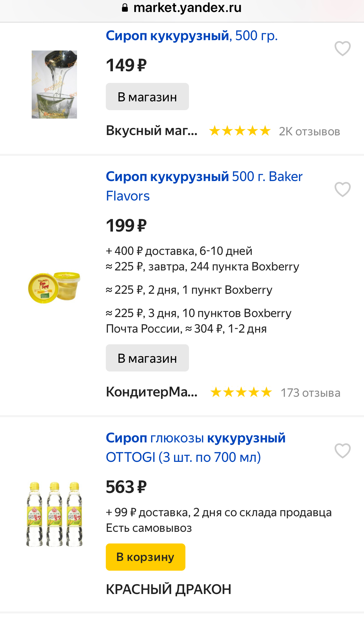Open 'Сироп кукурузный, 500 гр.' product link
This screenshot has width=364, height=628.
click(x=192, y=36)
